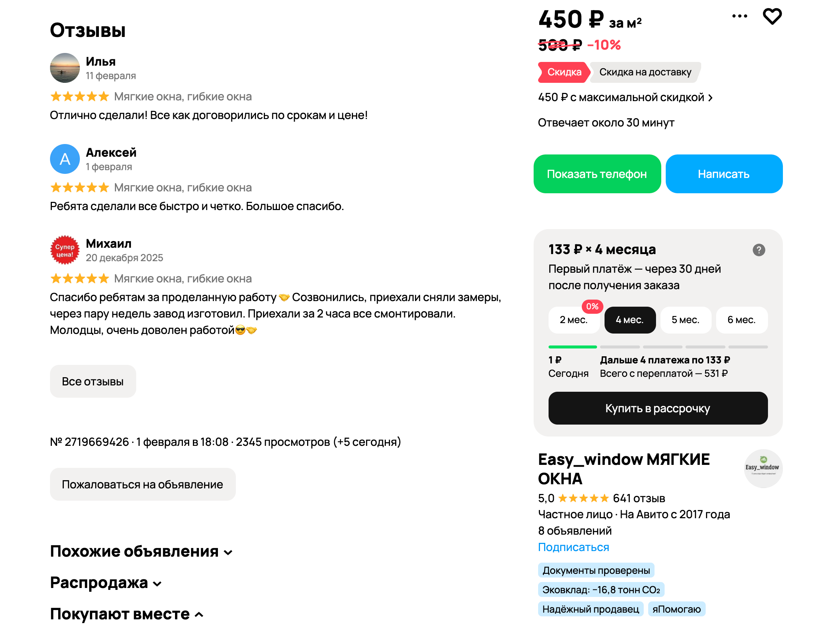Open the three-dots more options menu

pos(739,16)
